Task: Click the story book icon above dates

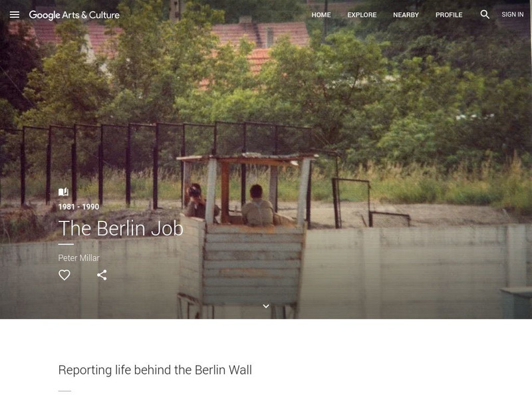Action: (x=63, y=192)
